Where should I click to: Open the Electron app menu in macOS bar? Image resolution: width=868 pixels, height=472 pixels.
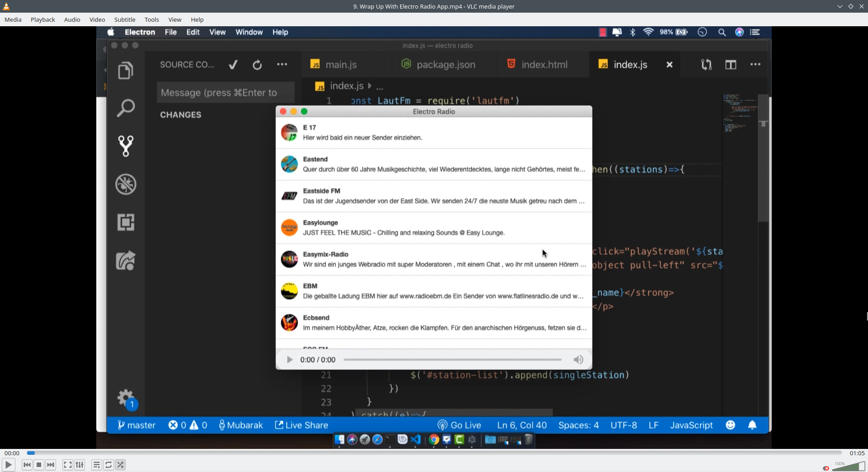[140, 32]
